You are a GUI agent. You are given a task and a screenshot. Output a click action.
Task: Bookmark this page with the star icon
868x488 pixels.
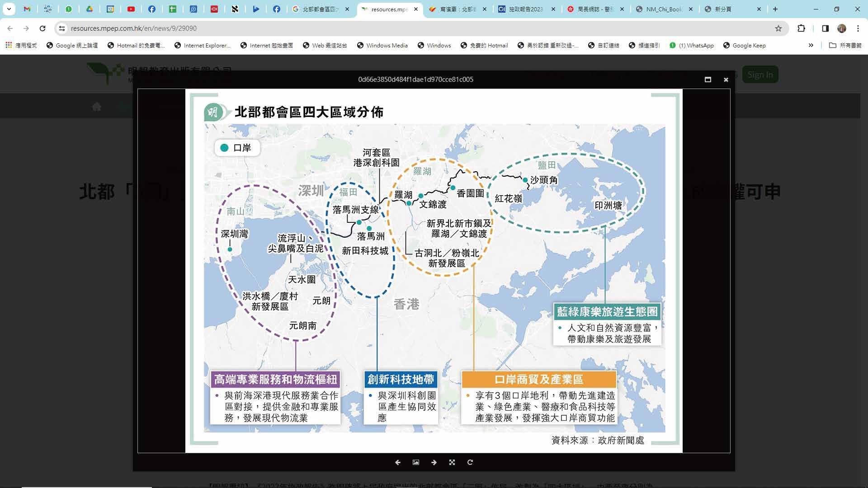click(x=778, y=28)
